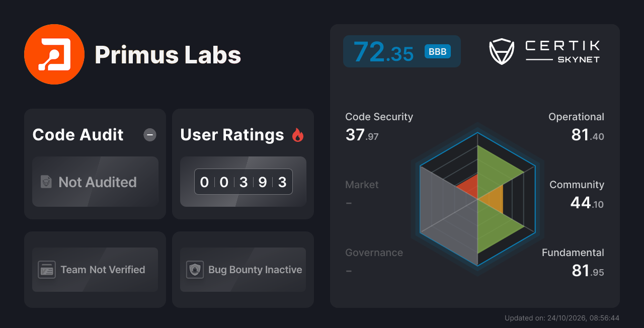The height and width of the screenshot is (328, 644).
Task: Click the orange Community radar segment
Action: (493, 200)
